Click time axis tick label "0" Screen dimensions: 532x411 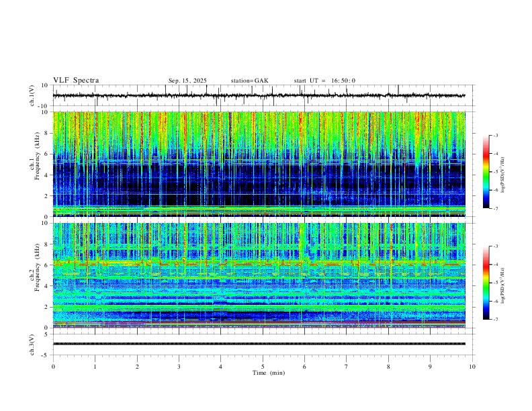(x=53, y=367)
